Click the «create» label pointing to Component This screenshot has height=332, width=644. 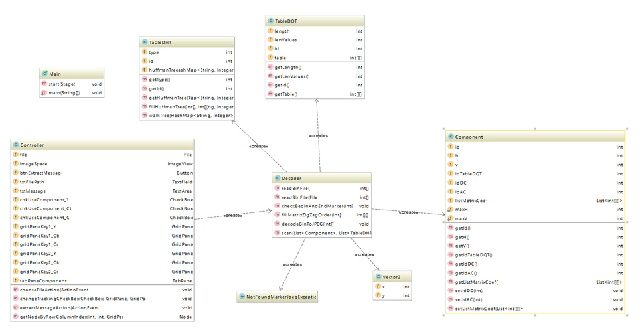pos(409,212)
